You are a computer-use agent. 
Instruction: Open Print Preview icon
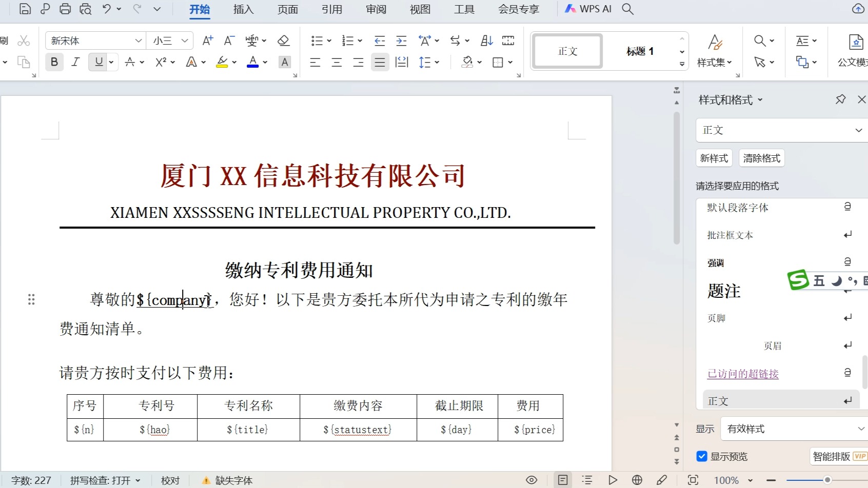point(86,9)
